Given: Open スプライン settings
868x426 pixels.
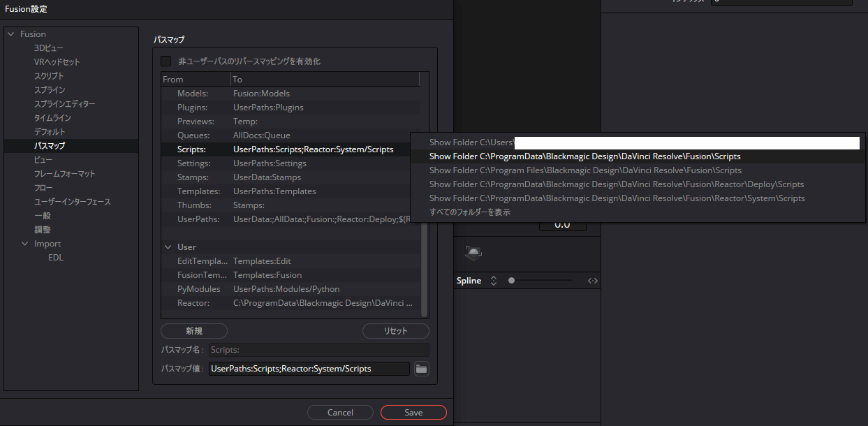Looking at the screenshot, I should coord(50,90).
